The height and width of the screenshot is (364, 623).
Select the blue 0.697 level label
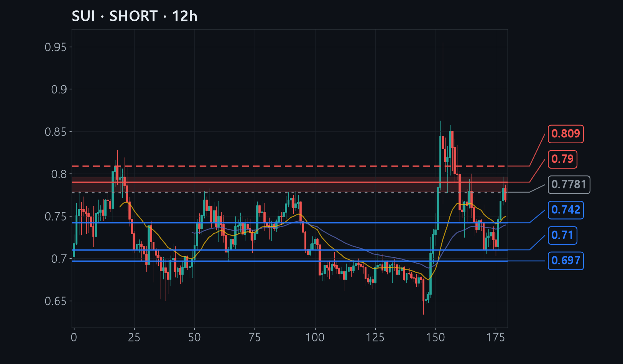point(565,261)
